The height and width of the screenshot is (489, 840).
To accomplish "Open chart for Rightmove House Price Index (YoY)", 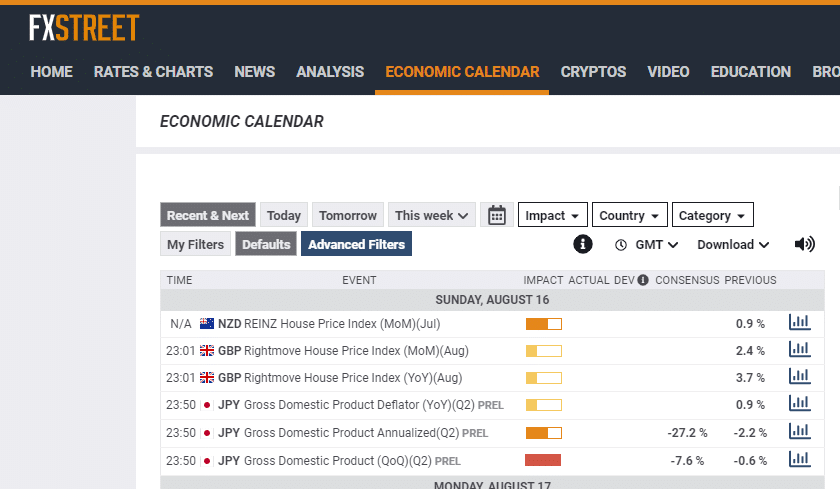I will click(799, 377).
